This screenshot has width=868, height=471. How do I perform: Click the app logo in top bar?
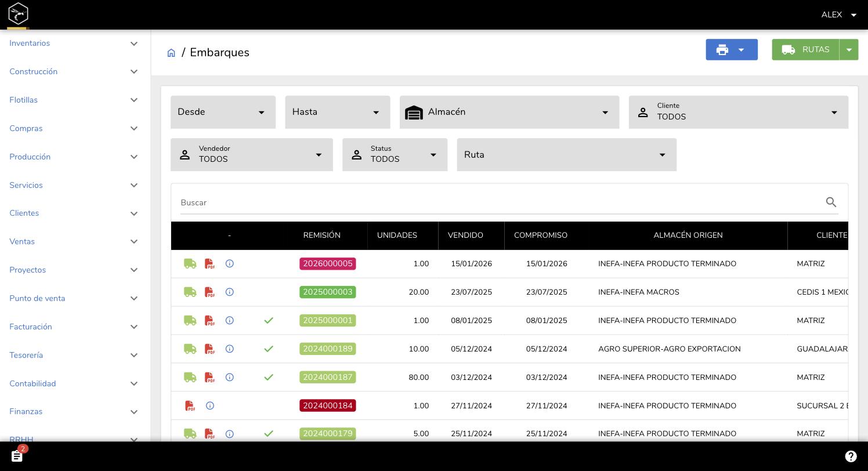click(18, 13)
